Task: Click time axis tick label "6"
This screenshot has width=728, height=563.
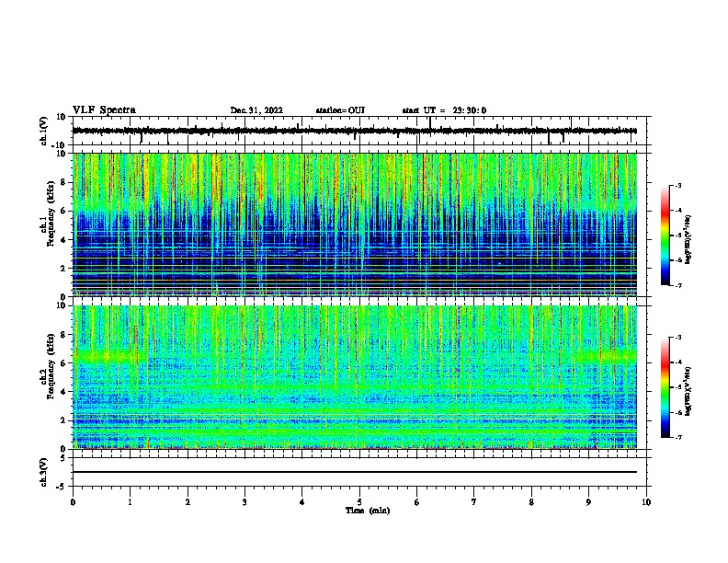Action: (417, 502)
